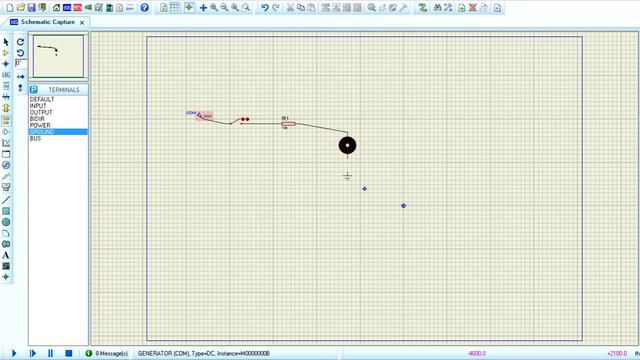Click the Zoom In magnifier
This screenshot has width=640, height=360.
[214, 7]
